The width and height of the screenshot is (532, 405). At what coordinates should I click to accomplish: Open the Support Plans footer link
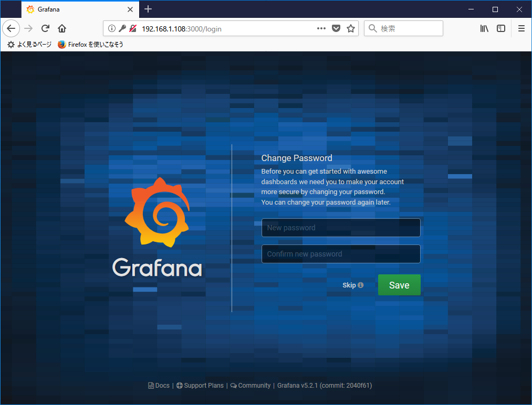click(x=200, y=386)
